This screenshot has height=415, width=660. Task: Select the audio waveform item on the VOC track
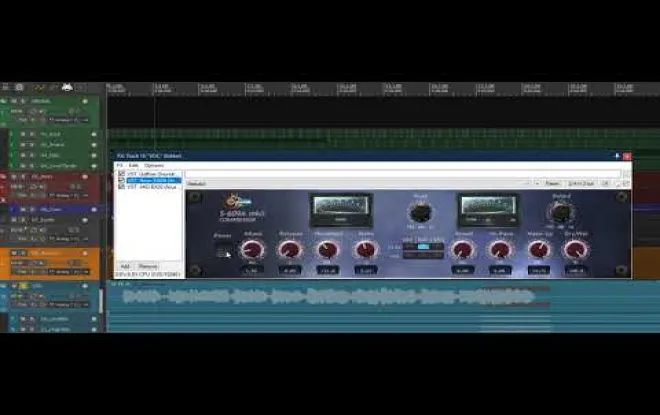pos(328,297)
